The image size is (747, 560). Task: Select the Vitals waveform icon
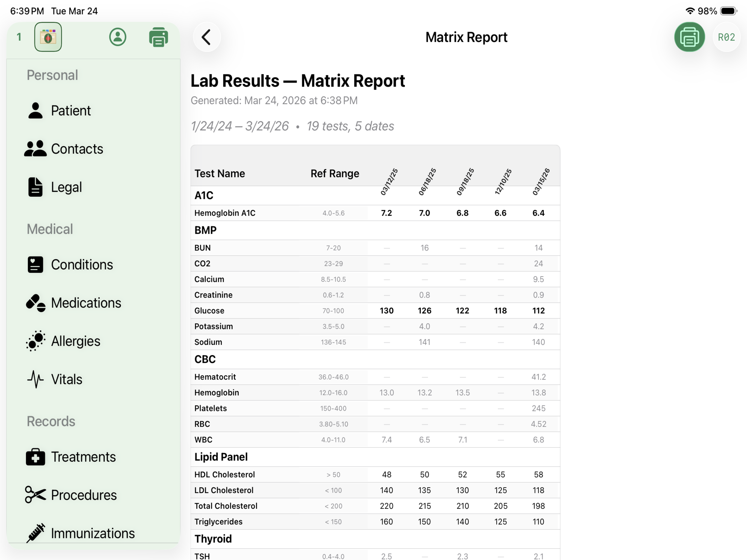click(x=35, y=379)
